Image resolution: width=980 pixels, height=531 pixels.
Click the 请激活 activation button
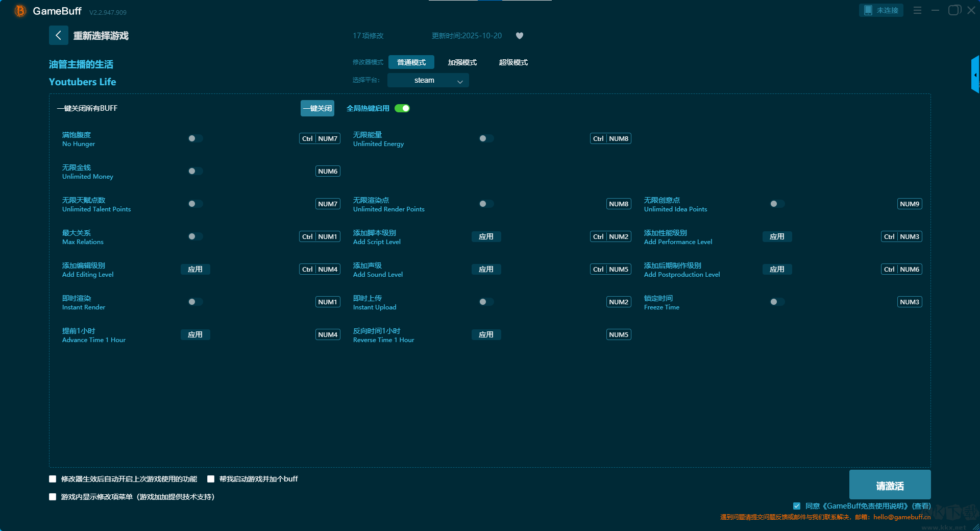pyautogui.click(x=890, y=485)
